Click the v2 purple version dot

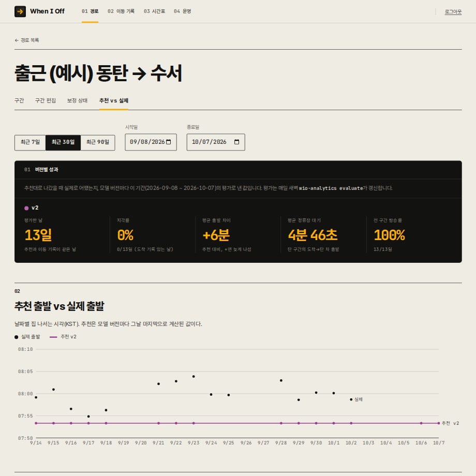pos(26,208)
